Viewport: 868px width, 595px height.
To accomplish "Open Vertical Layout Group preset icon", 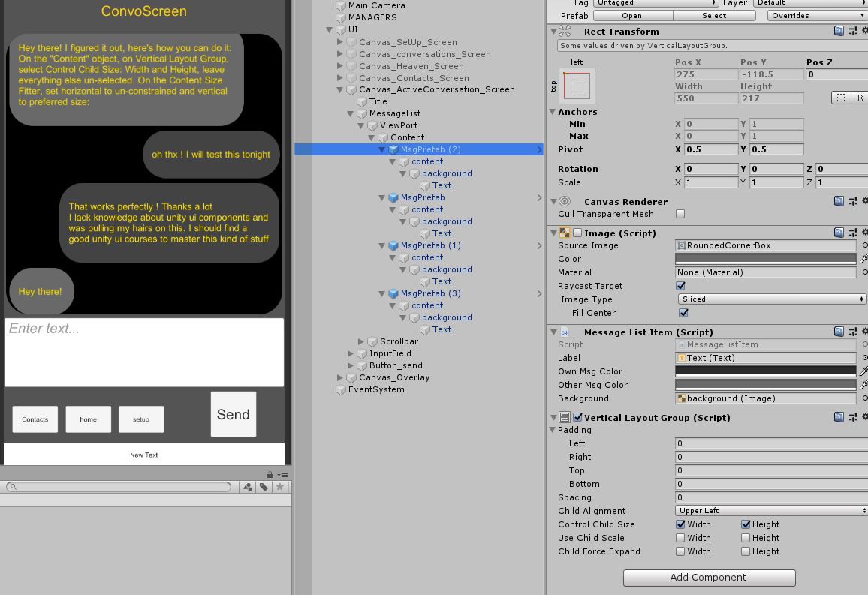I will [853, 417].
